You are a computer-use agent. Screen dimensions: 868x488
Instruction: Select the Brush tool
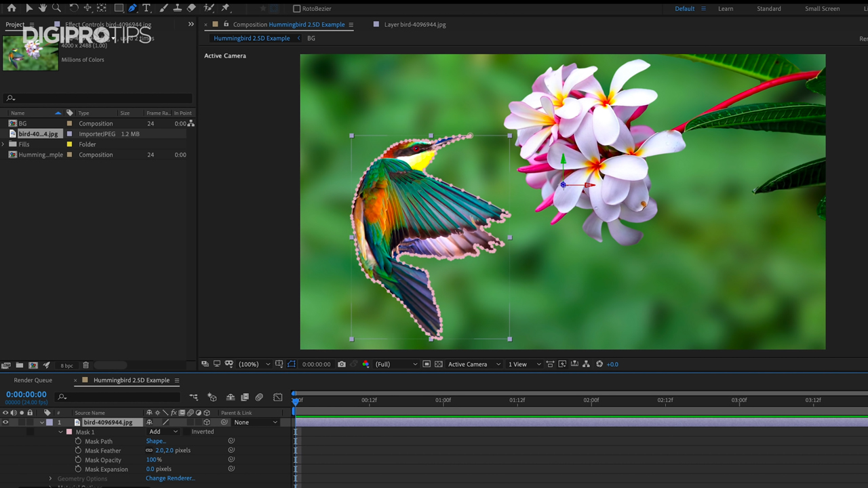(x=163, y=8)
